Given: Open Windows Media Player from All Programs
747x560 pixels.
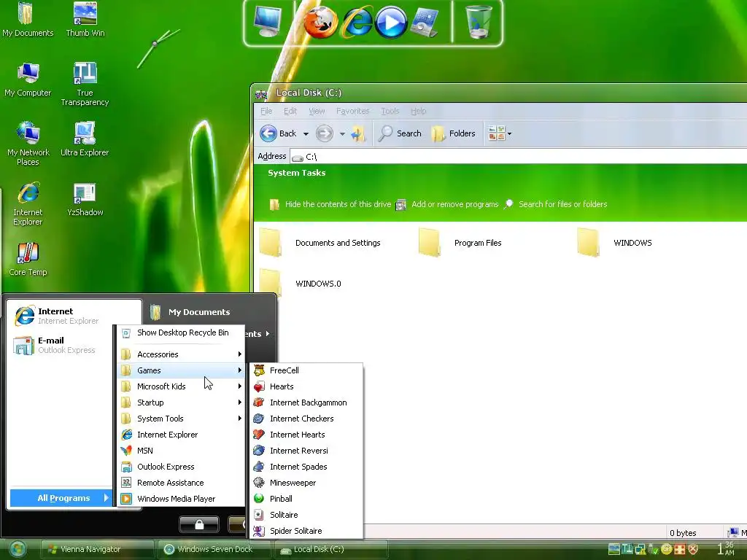Looking at the screenshot, I should tap(181, 499).
